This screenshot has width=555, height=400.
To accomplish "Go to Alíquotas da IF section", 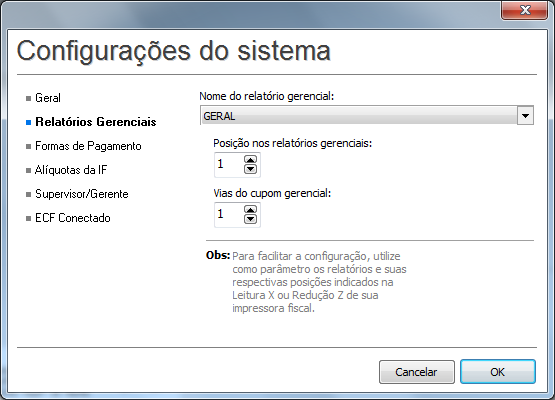I will [71, 170].
